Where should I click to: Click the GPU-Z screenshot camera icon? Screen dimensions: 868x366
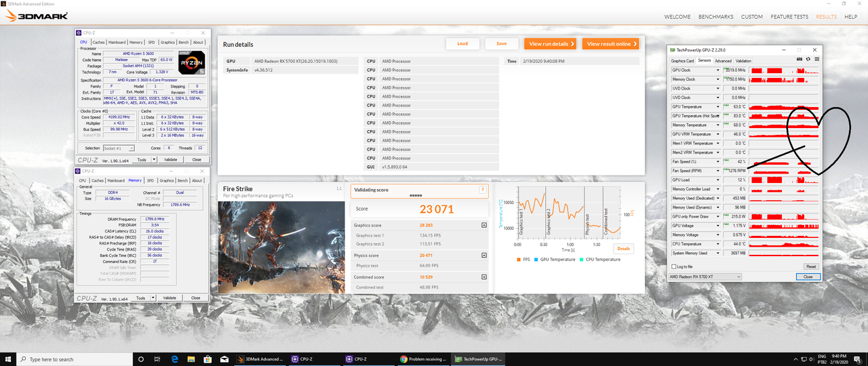(x=800, y=60)
